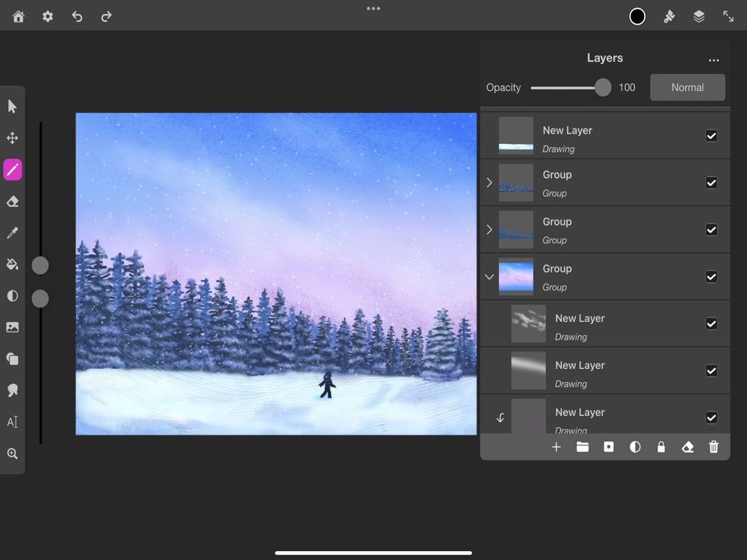
Task: Click the Undo arrow
Action: [x=77, y=16]
